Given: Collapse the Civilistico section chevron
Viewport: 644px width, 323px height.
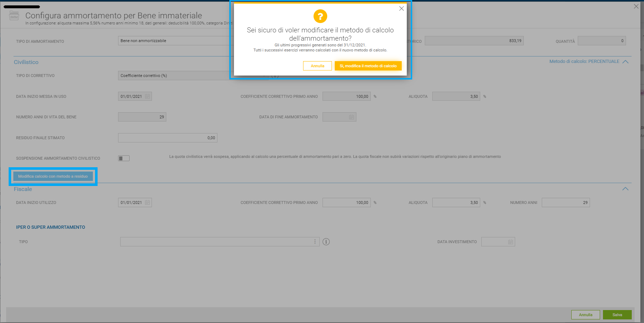Looking at the screenshot, I should coord(626,62).
